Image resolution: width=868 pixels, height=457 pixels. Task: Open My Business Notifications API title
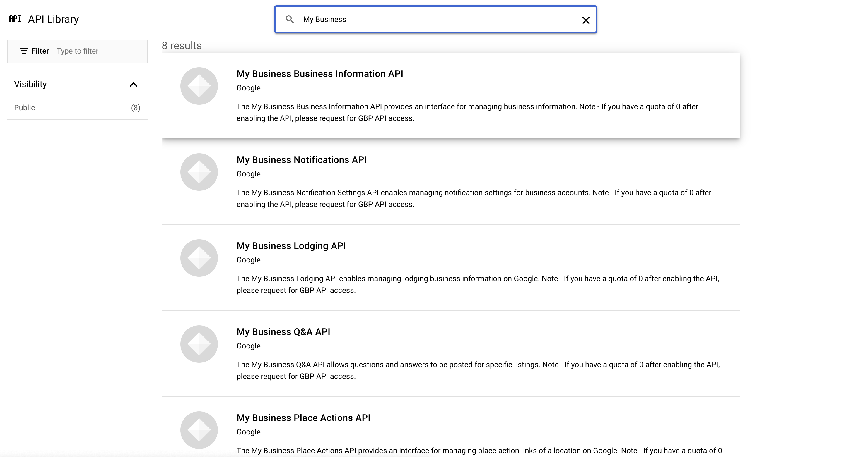pos(302,160)
